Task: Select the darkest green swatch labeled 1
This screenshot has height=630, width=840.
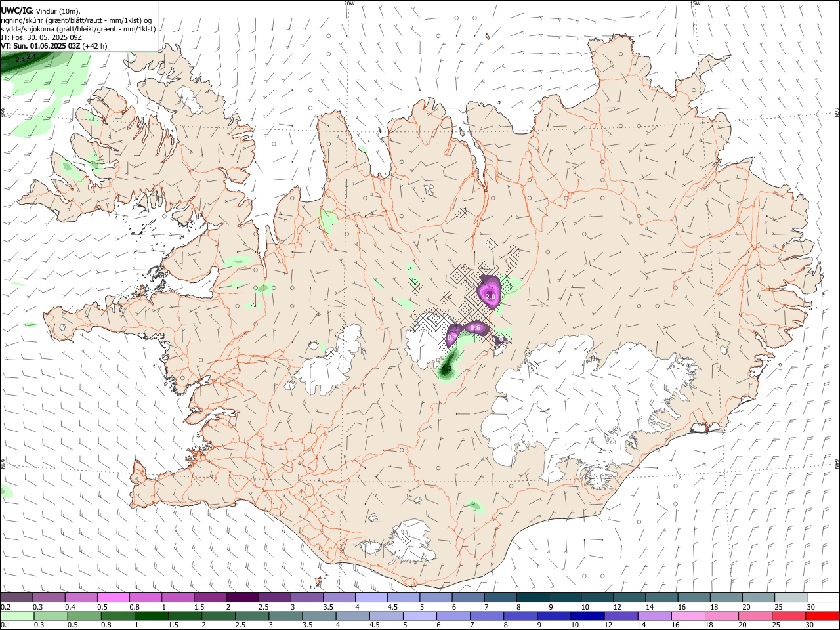Action: point(150,616)
